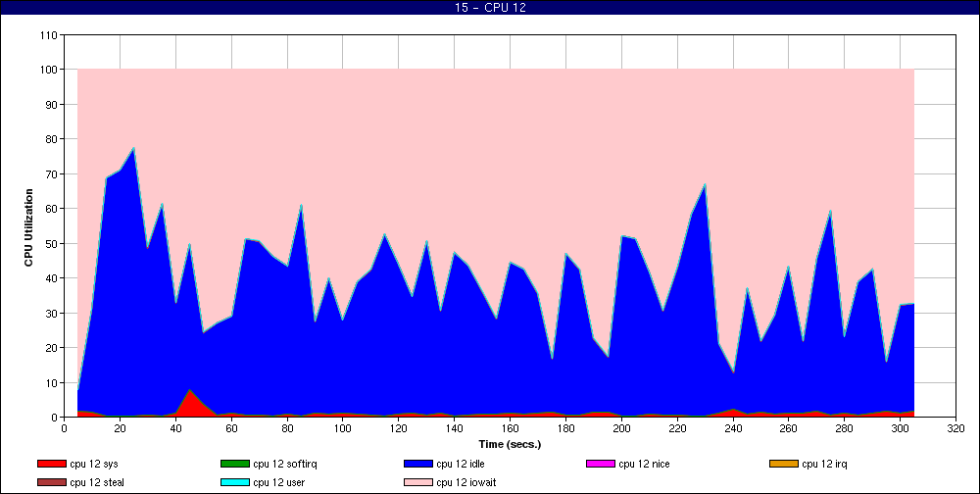This screenshot has height=494, width=980.
Task: Click the pink cpu 12 iowait legend swatch
Action: [418, 483]
